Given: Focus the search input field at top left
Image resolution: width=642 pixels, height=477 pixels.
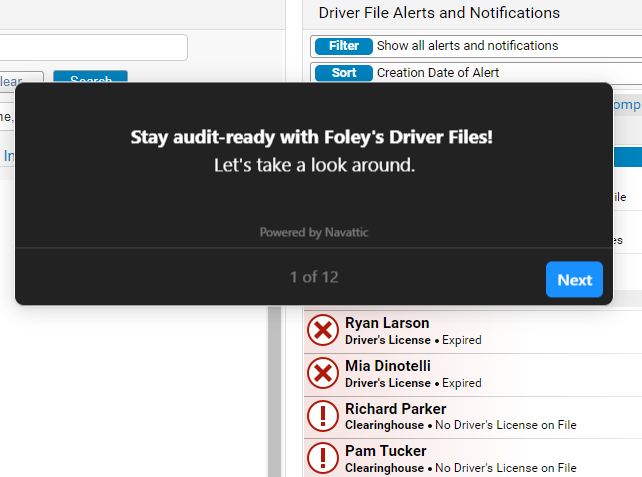Looking at the screenshot, I should 93,47.
